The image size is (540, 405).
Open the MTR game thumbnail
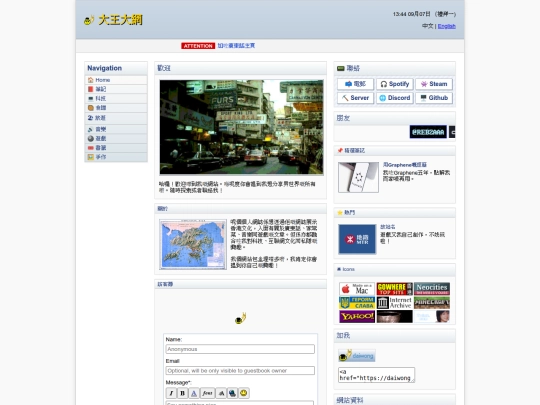coord(357,239)
